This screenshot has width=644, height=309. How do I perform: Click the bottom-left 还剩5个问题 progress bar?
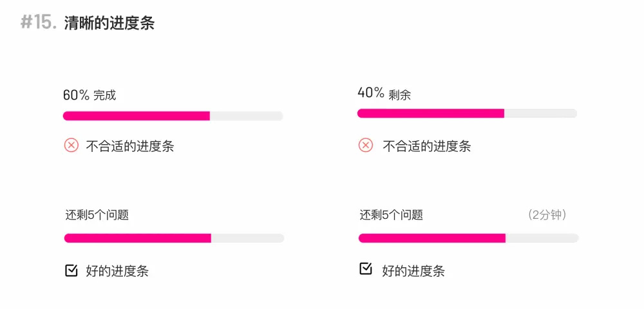click(174, 238)
